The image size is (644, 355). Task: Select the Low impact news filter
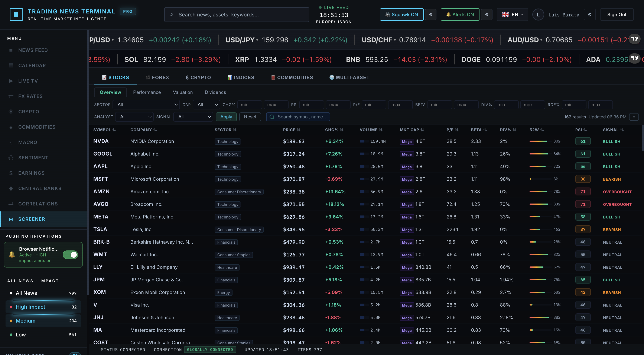pyautogui.click(x=43, y=335)
